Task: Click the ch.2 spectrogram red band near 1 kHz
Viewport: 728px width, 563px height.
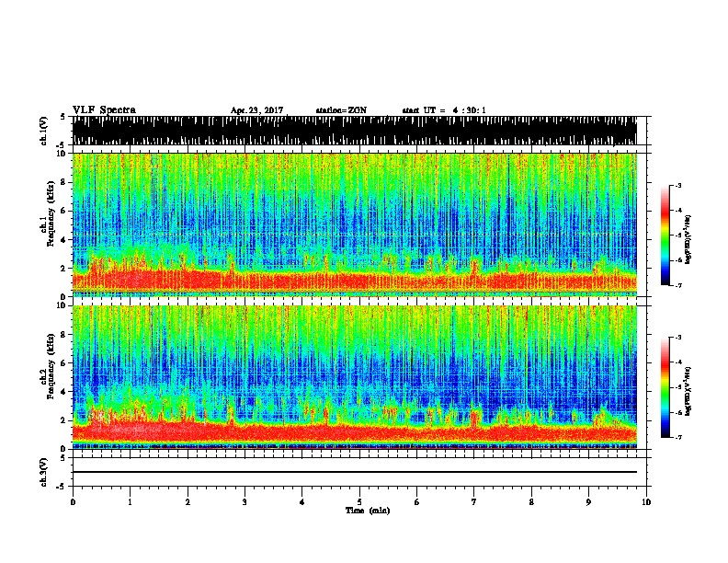Action: 355,433
